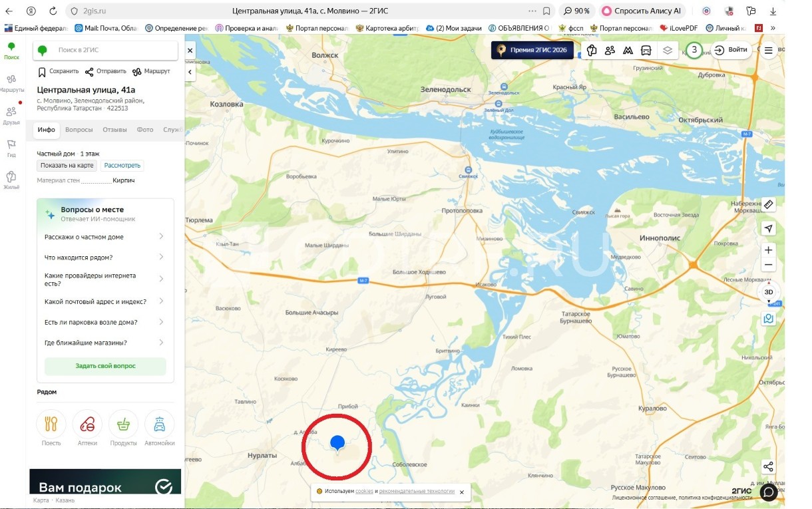
Task: Switch to the Вопросы tab
Action: [79, 130]
